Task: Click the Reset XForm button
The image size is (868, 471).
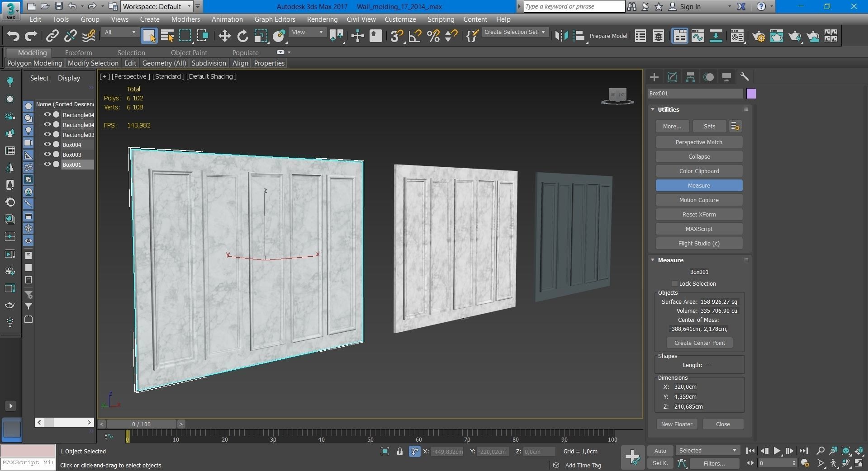Action: pos(699,214)
